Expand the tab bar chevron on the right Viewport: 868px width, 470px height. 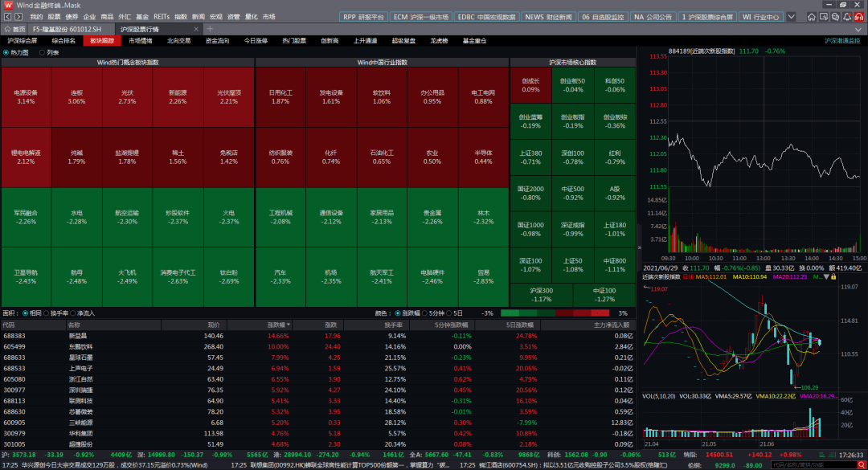[x=858, y=29]
